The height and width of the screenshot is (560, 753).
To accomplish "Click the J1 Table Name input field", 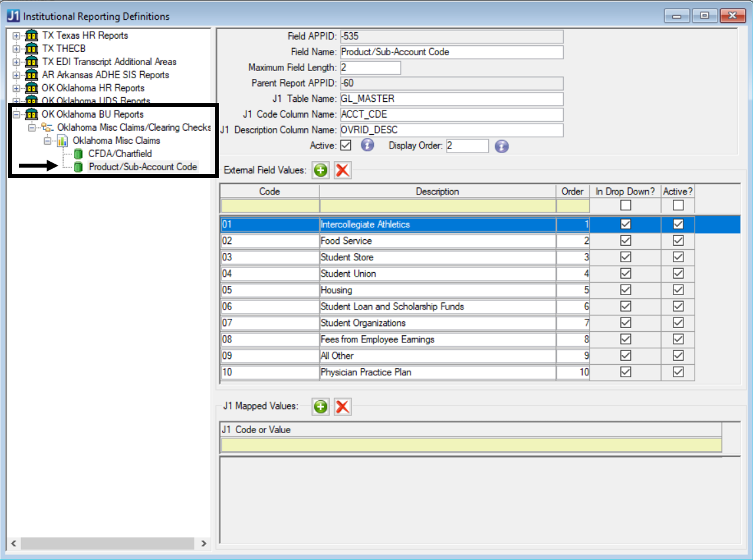I will pyautogui.click(x=451, y=99).
